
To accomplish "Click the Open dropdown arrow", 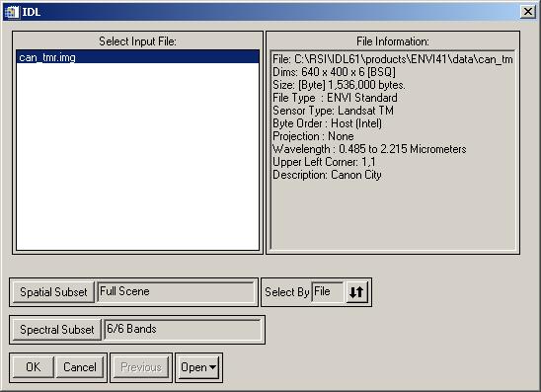I will tap(212, 367).
